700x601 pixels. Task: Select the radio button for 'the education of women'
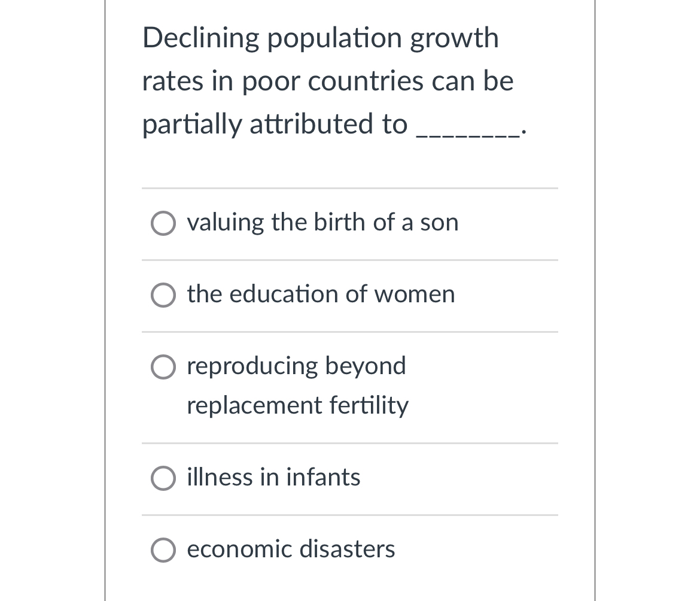click(x=163, y=295)
